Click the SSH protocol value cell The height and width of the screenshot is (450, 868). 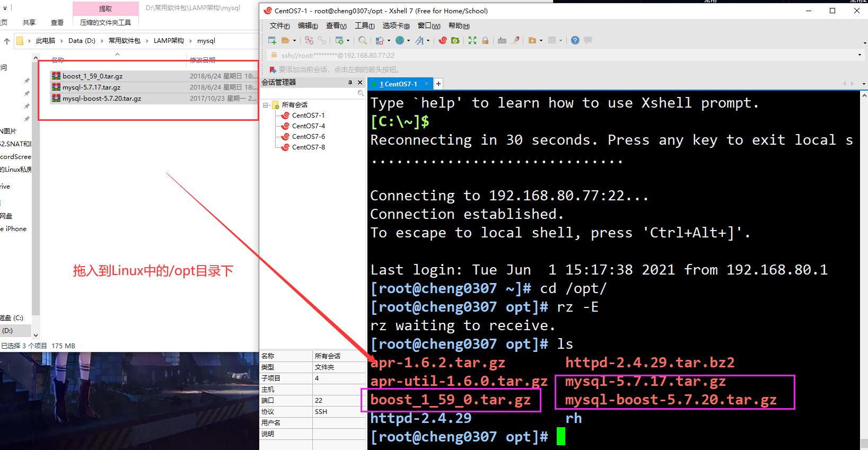pos(339,411)
